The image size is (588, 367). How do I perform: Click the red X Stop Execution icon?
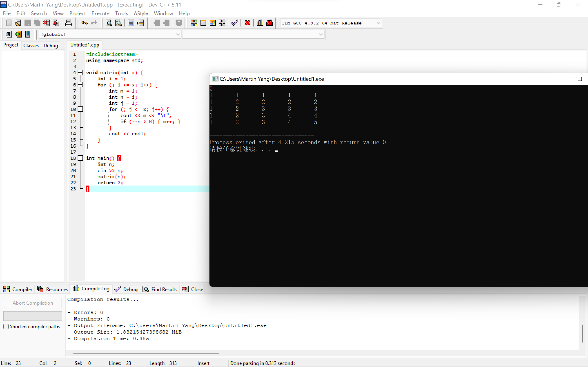tap(247, 23)
